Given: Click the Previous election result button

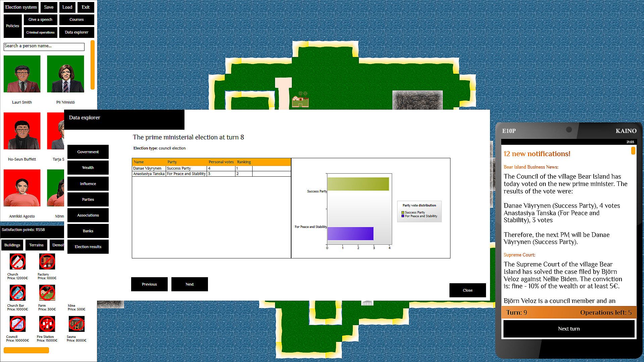Looking at the screenshot, I should point(149,284).
